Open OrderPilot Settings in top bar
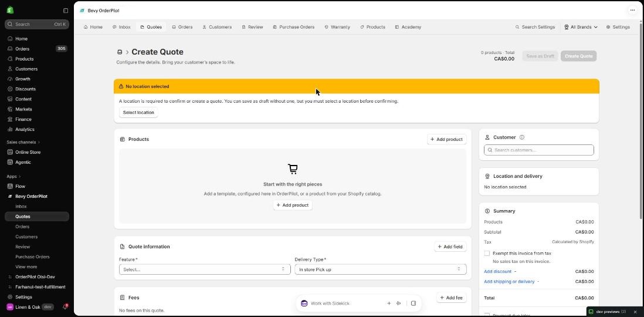 pyautogui.click(x=618, y=27)
